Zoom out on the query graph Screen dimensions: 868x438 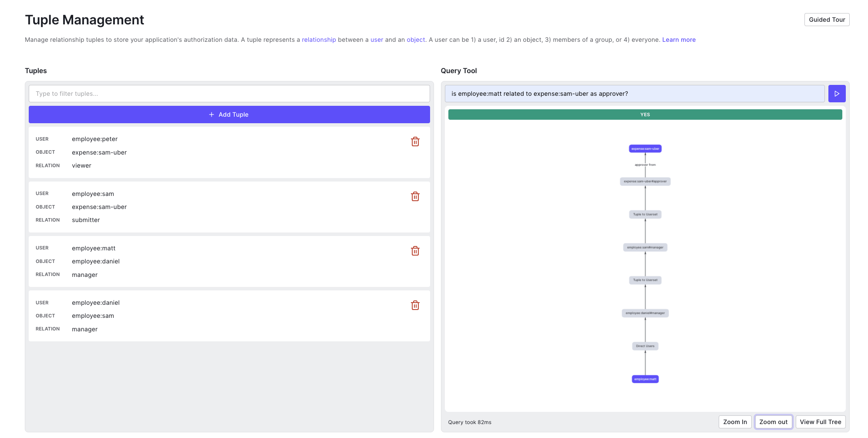[773, 421]
